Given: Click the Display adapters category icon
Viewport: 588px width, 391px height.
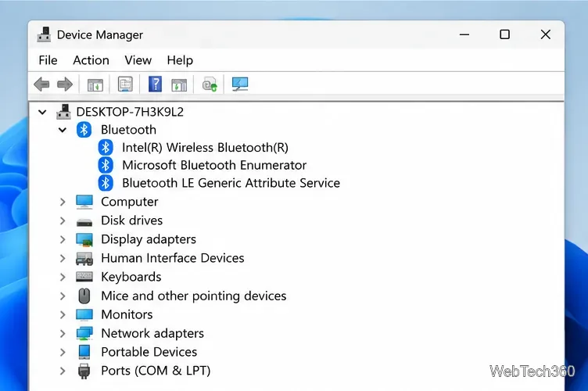Looking at the screenshot, I should 84,239.
